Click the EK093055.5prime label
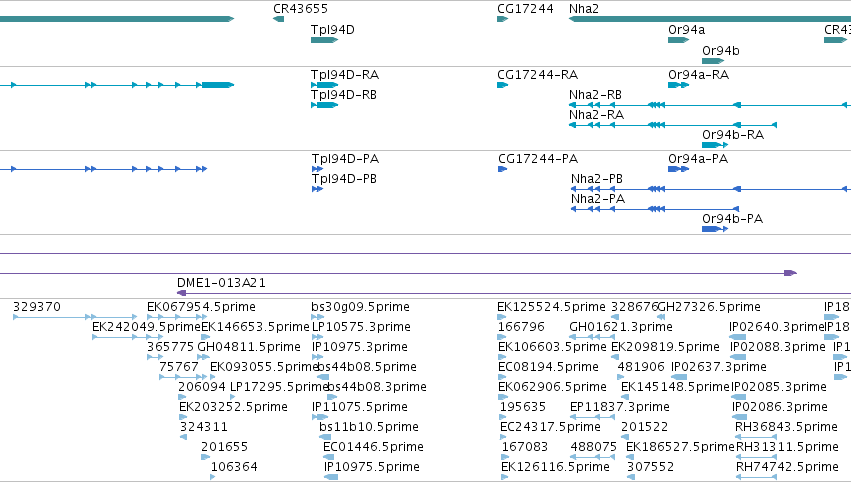 tap(264, 367)
